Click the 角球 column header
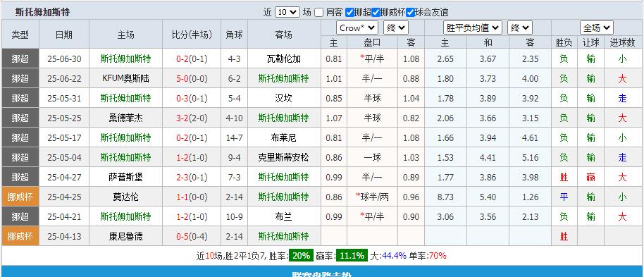Viewport: 644px width, 277px height. coord(235,35)
